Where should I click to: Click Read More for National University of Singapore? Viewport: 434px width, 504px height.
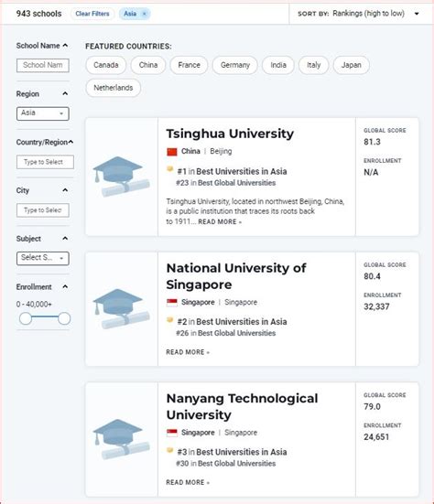(x=188, y=352)
